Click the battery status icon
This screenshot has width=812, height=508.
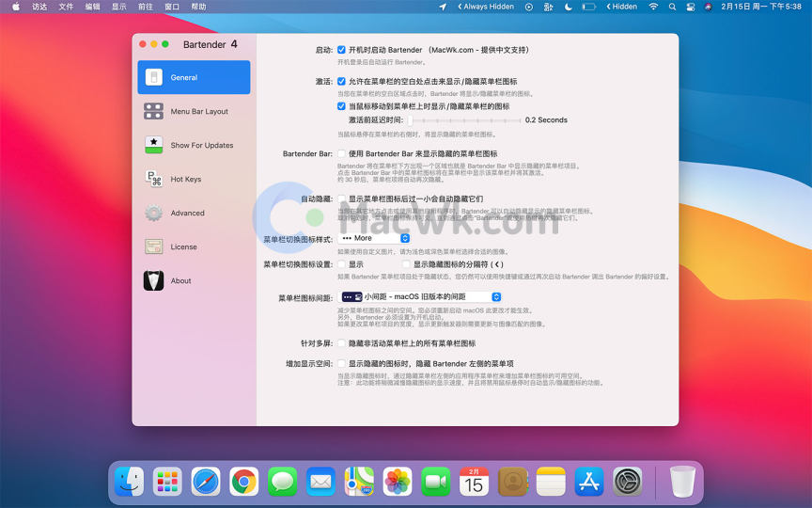(589, 7)
